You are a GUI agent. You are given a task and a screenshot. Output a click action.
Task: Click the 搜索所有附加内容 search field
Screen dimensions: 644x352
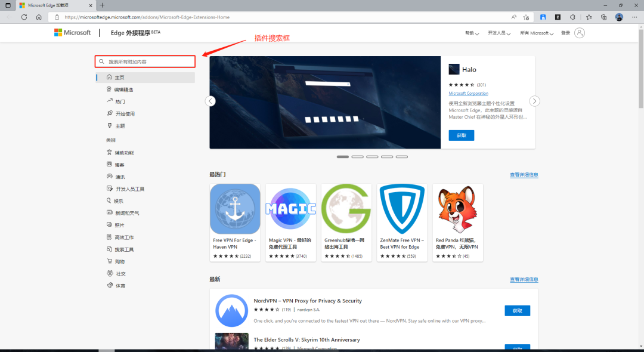tap(145, 61)
